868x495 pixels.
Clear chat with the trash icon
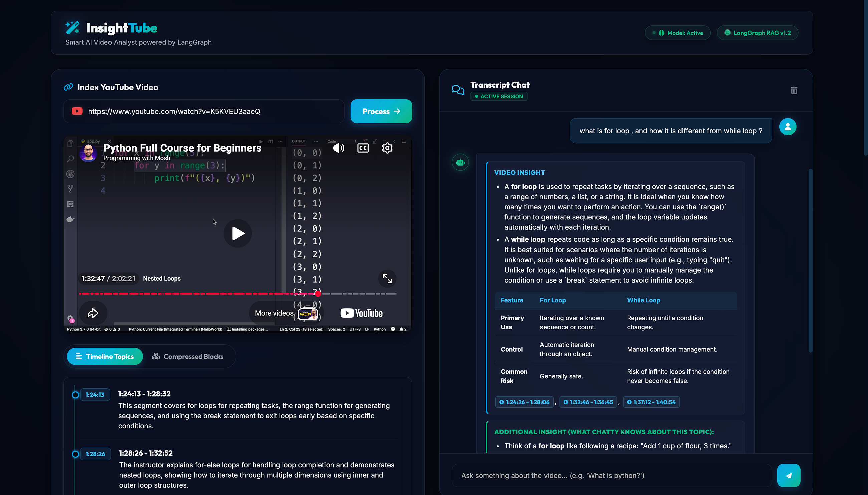click(x=794, y=90)
